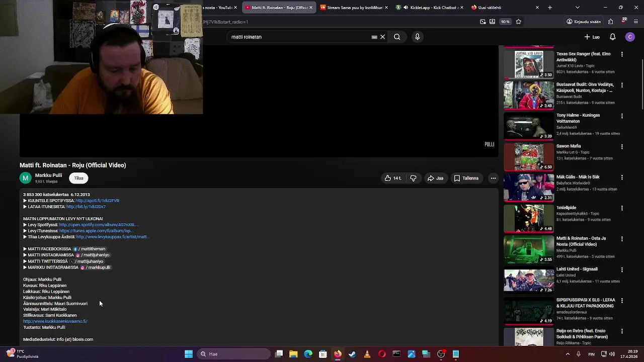
Task: Open kuokkasenkuvaamo.fi link
Action: click(x=55, y=321)
